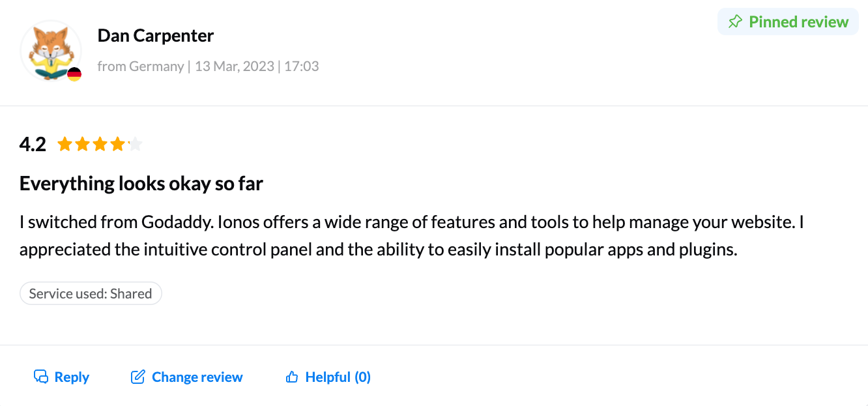Click the speech bubble icon next to Reply
The height and width of the screenshot is (406, 868).
[x=40, y=376]
